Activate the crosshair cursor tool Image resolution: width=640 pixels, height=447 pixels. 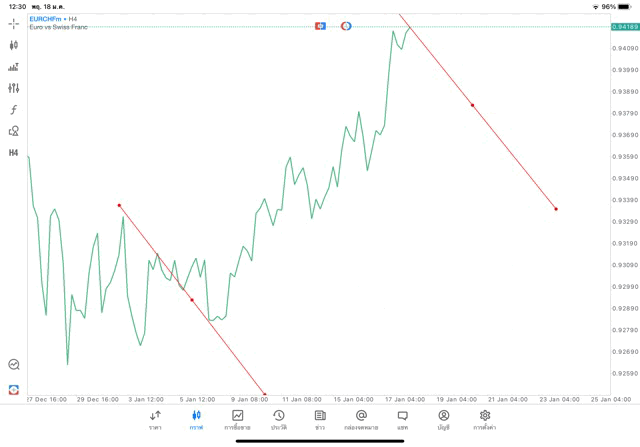point(13,24)
